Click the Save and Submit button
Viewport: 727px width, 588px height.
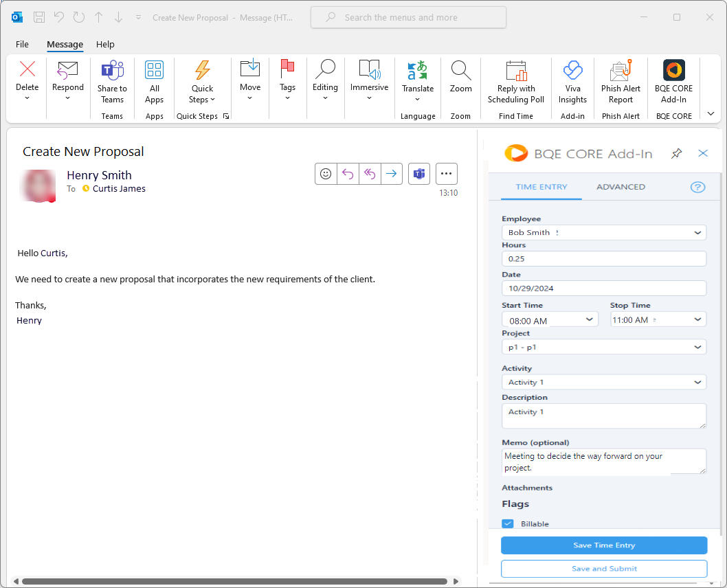604,569
